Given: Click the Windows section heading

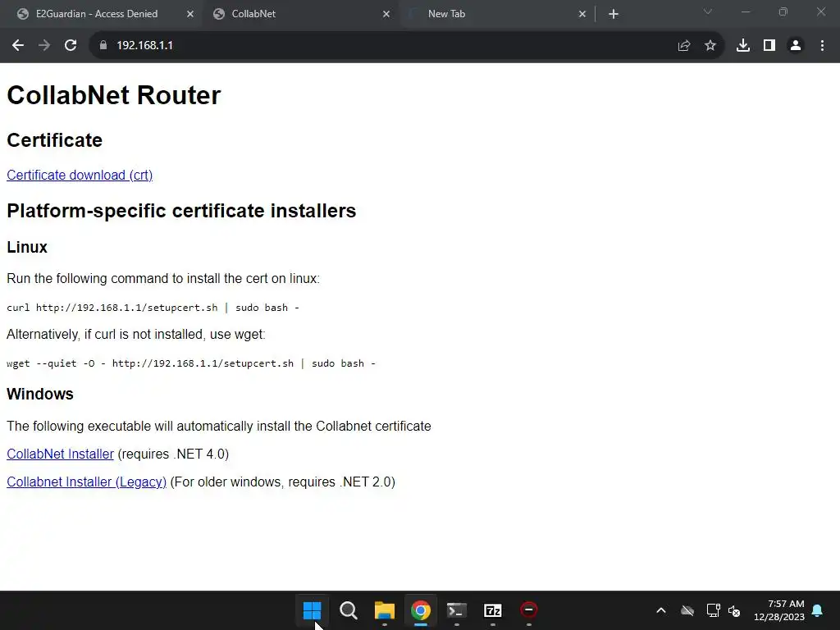Looking at the screenshot, I should (x=40, y=394).
